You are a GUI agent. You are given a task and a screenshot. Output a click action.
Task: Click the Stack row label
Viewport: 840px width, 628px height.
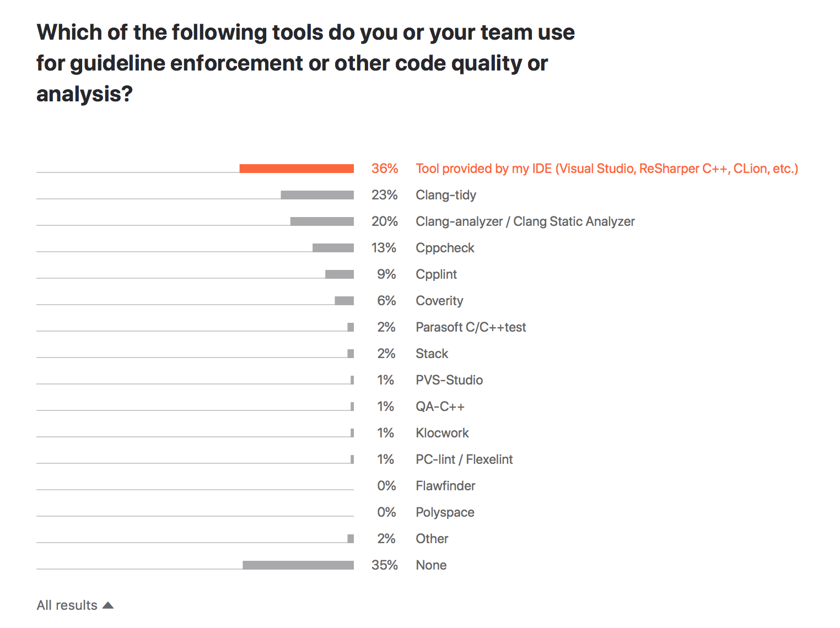coord(432,354)
